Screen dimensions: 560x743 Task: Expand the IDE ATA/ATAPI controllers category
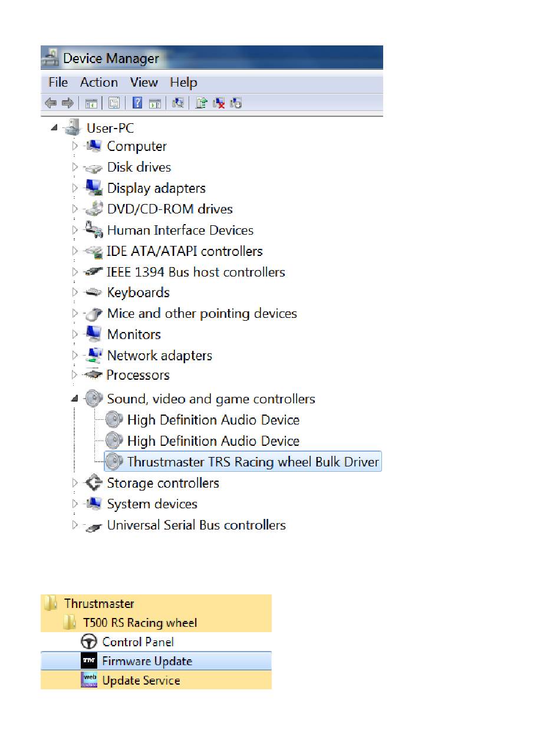click(x=75, y=251)
